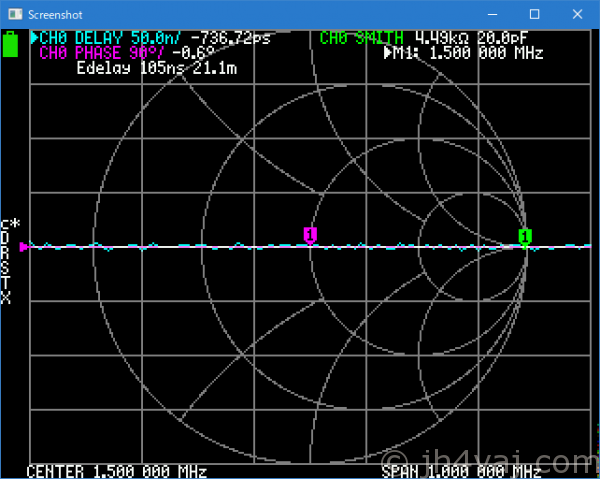
Task: Click the magenta reference position triangle at left
Action: pyautogui.click(x=25, y=246)
